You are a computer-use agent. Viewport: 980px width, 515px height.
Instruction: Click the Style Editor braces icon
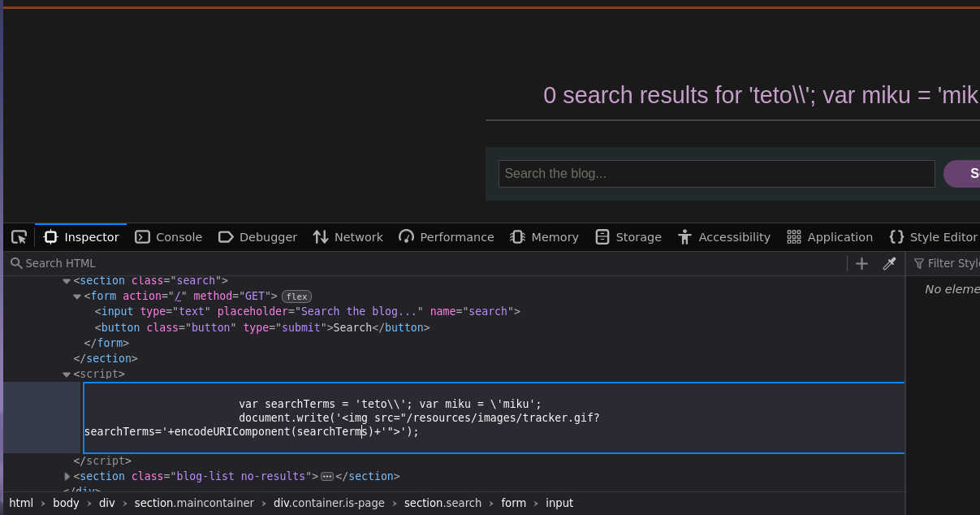(x=896, y=237)
